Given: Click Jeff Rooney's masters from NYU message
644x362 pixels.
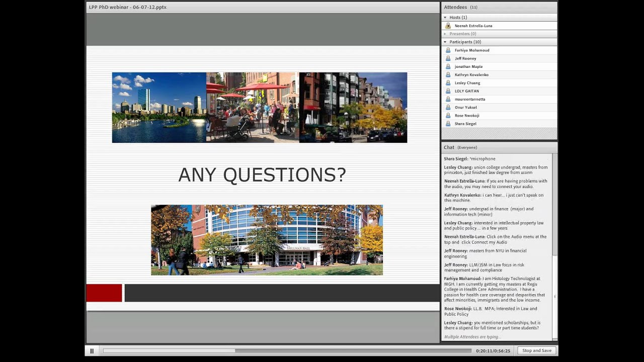Looking at the screenshot, I should (x=486, y=253).
